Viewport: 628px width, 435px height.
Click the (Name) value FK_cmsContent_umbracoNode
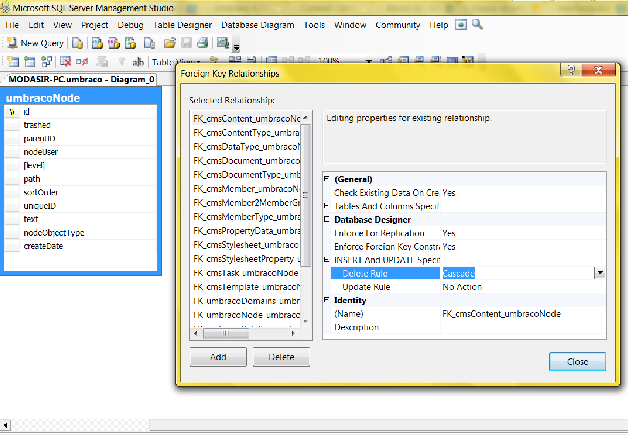(x=501, y=314)
